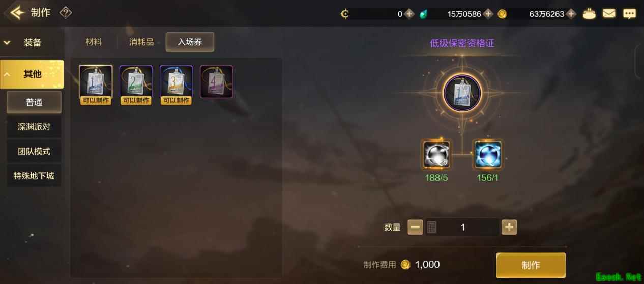Expand the 装备 category
644x284 pixels.
tap(32, 43)
